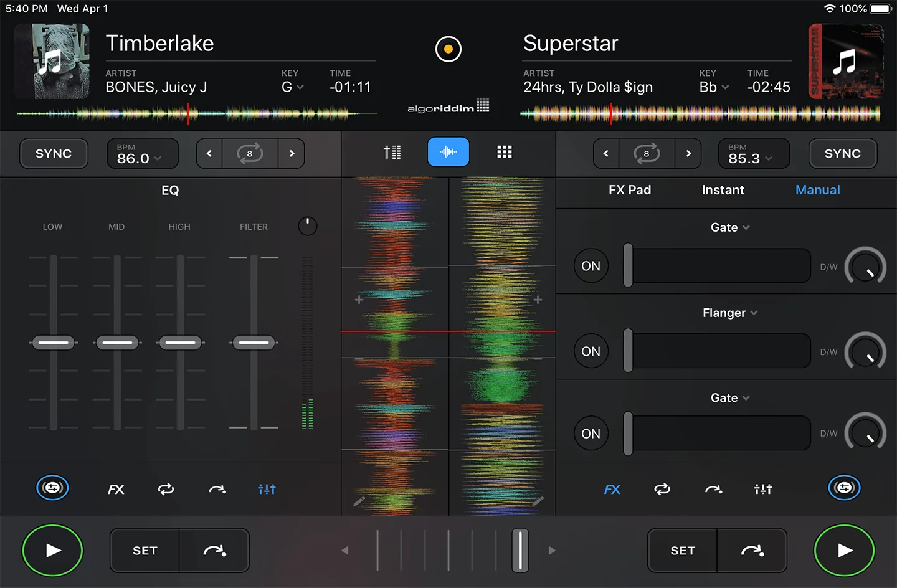Tap the left deck Automix headphone icon

click(52, 488)
